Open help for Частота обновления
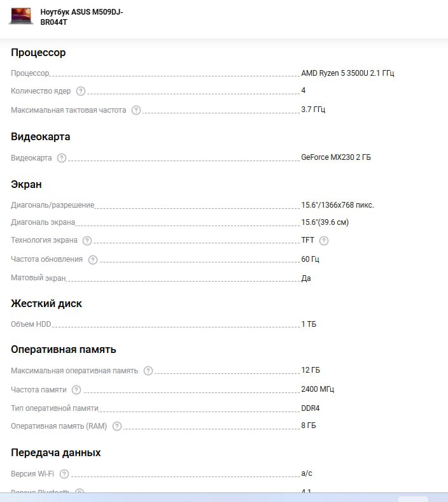 point(93,260)
